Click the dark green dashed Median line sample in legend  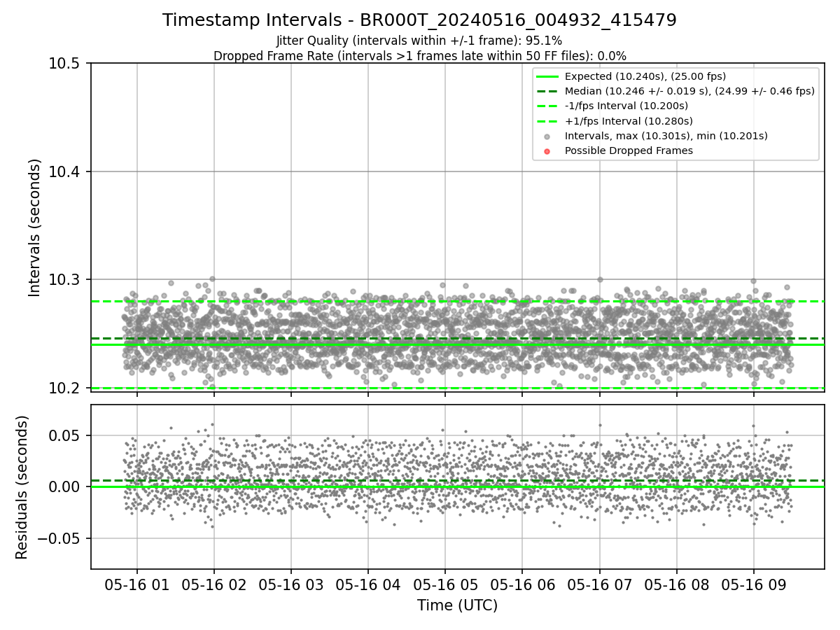pyautogui.click(x=547, y=91)
